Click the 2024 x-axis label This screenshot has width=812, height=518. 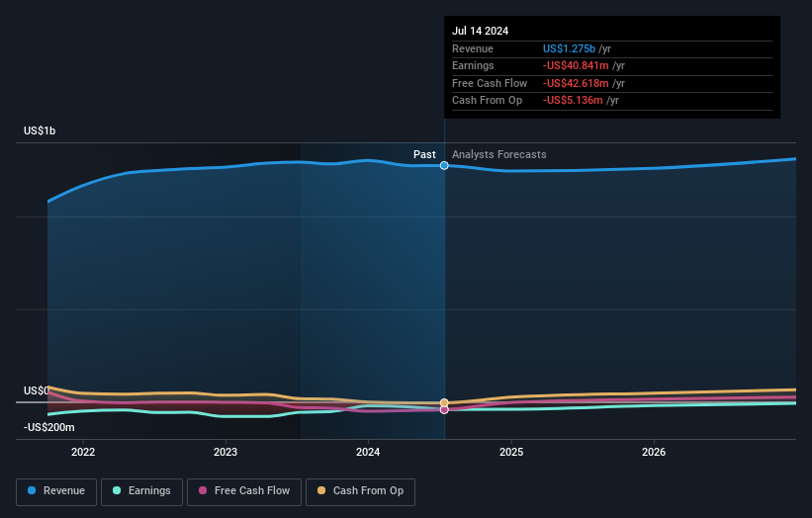368,453
